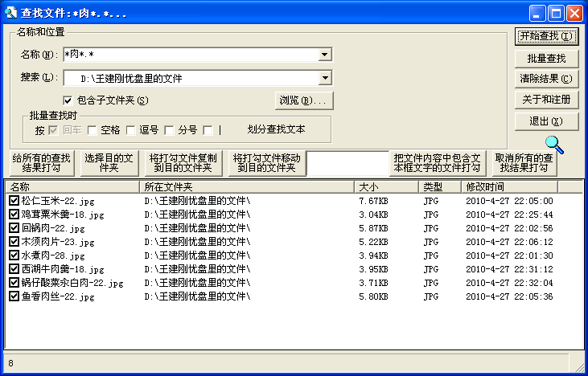Sort by 名称 column header
Screen dimensions: 588x376
[x=72, y=187]
